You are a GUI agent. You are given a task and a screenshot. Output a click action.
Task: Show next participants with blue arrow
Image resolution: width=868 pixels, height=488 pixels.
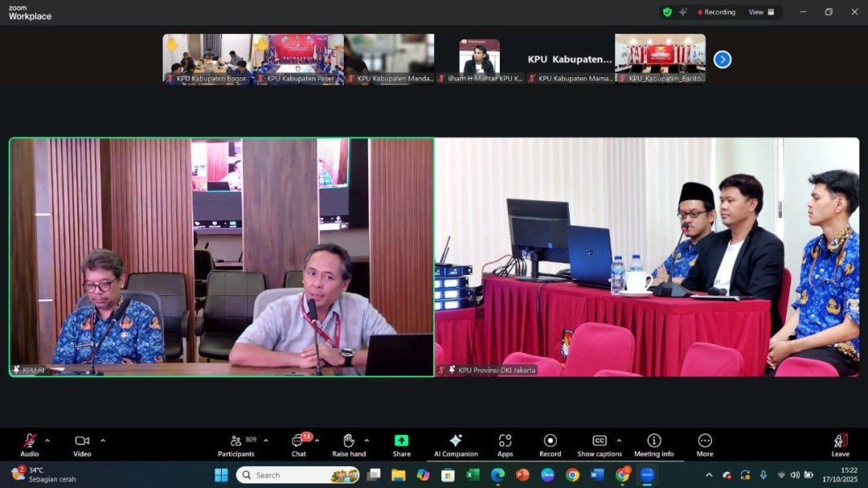723,59
